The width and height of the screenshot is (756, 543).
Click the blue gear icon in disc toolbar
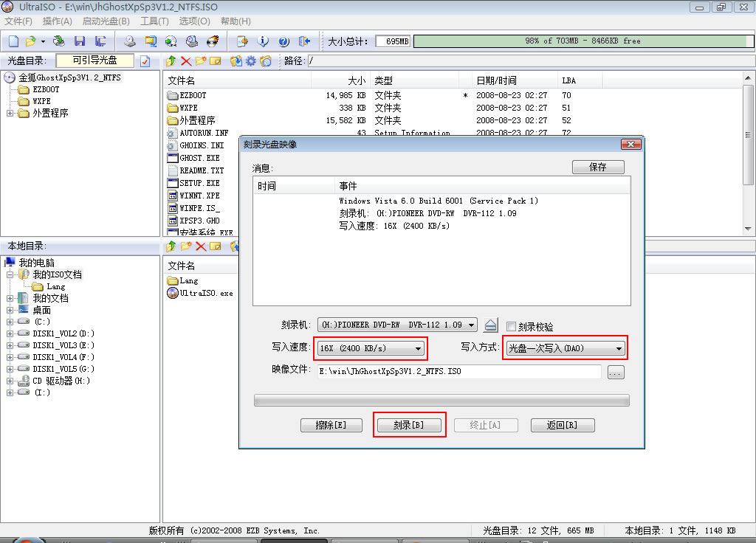coord(251,61)
